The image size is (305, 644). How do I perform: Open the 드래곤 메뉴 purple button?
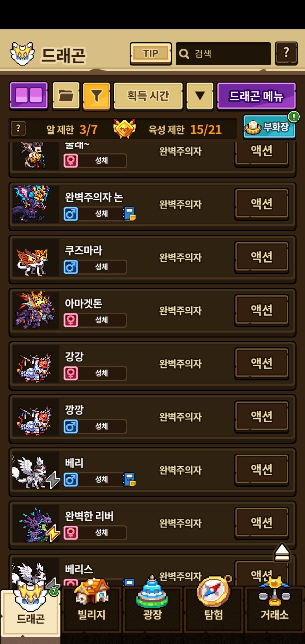click(x=256, y=95)
